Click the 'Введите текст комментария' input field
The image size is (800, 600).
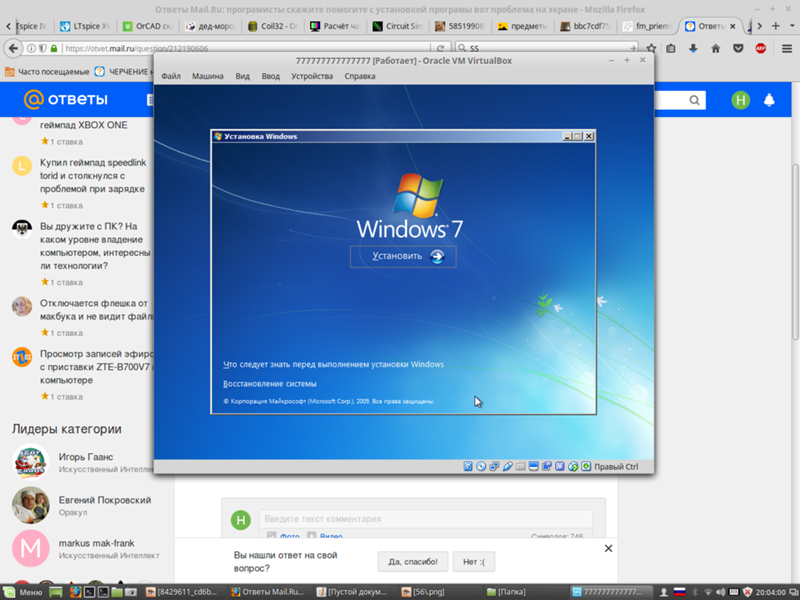point(426,519)
